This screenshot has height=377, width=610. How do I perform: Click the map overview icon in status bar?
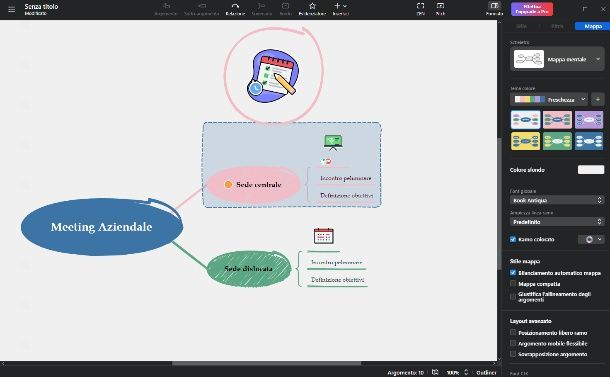pos(435,372)
